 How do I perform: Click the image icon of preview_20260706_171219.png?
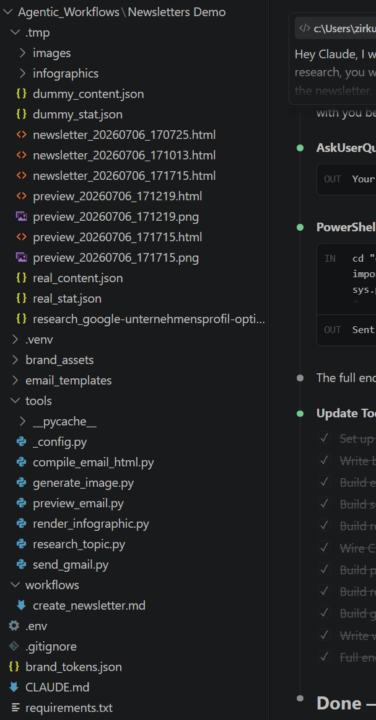[21, 217]
